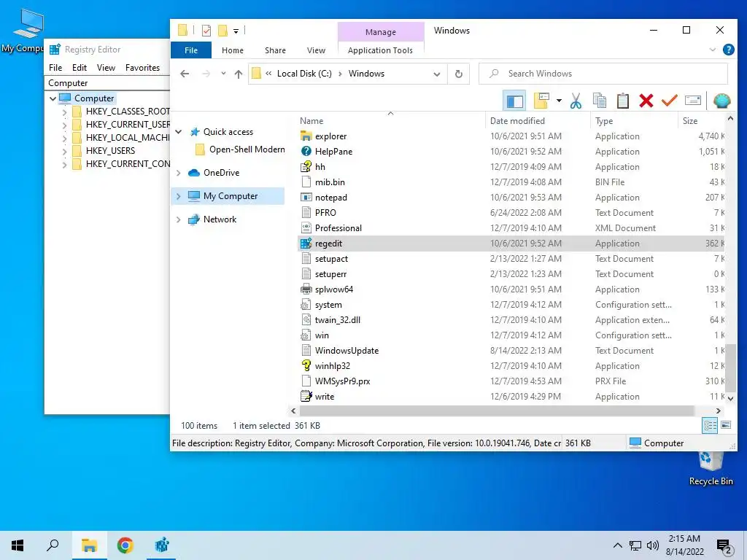The image size is (747, 560).
Task: Select the winhlp32 application icon
Action: [306, 366]
